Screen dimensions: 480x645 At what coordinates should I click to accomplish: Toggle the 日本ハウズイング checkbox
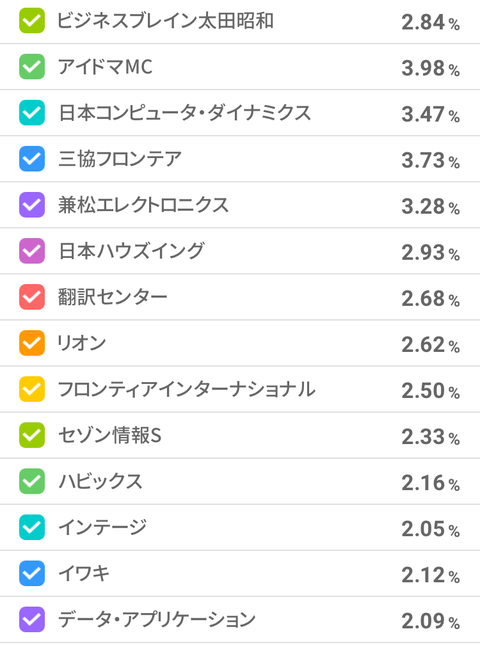click(32, 251)
